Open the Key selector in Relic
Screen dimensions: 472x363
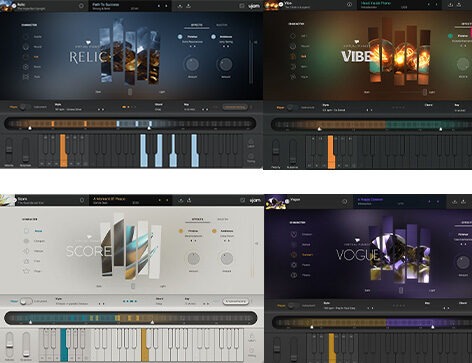click(197, 107)
